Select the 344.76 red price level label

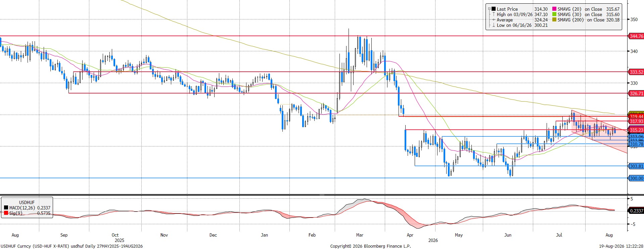point(636,36)
